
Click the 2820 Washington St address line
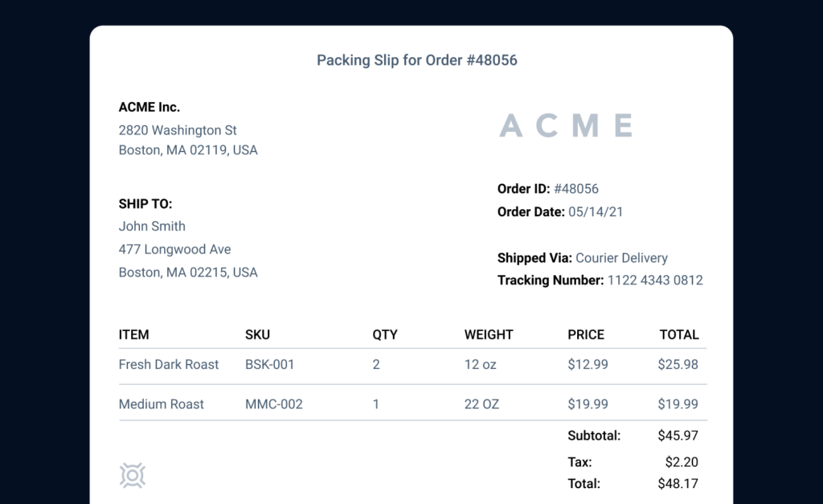pyautogui.click(x=178, y=130)
